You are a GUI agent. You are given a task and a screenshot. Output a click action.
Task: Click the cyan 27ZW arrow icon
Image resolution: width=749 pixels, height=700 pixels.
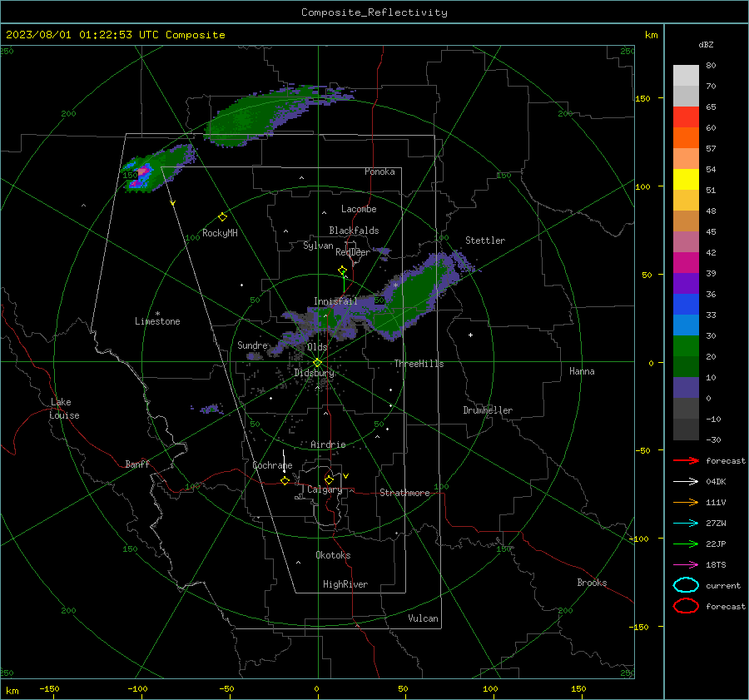click(x=686, y=524)
